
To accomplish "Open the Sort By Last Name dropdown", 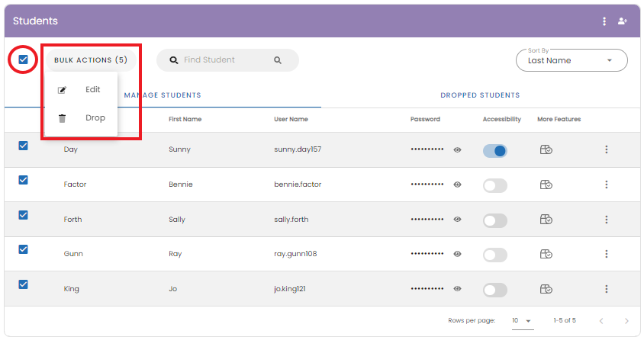I will [x=572, y=60].
